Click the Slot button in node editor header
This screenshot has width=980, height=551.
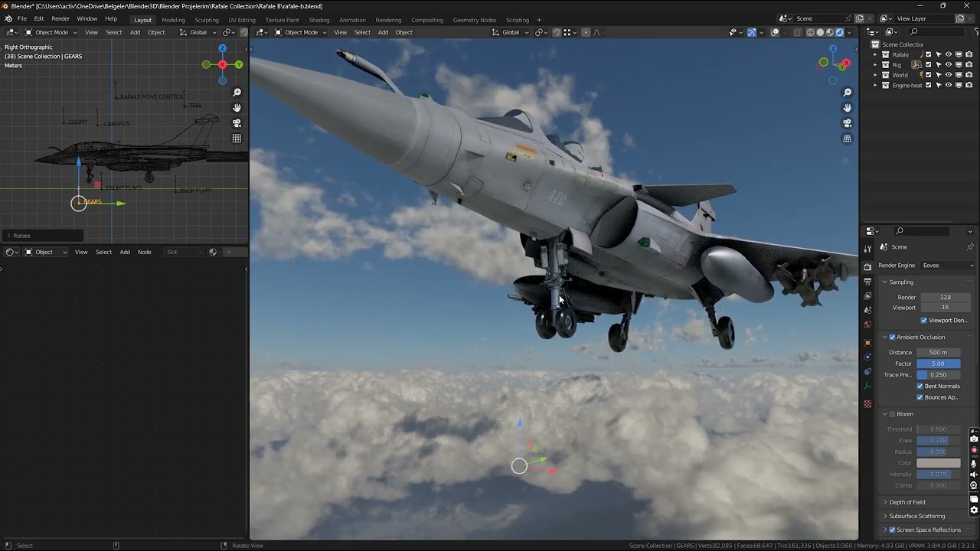click(x=184, y=252)
